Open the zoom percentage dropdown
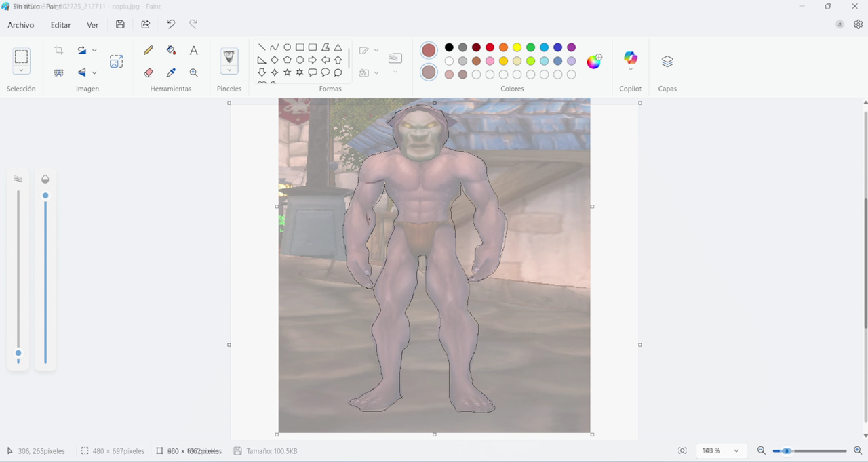 [x=736, y=450]
